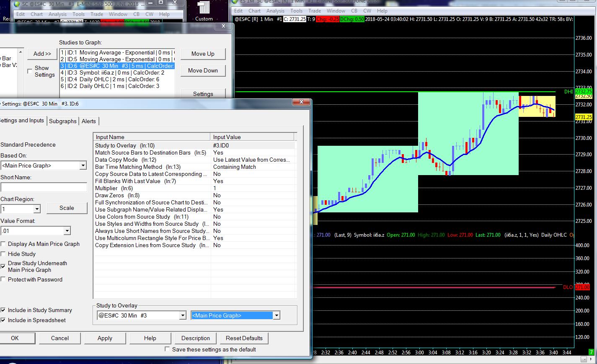Viewport: 597px width, 364px height.
Task: Open the Chart menu in the 1 Min chart window
Action: point(254,11)
